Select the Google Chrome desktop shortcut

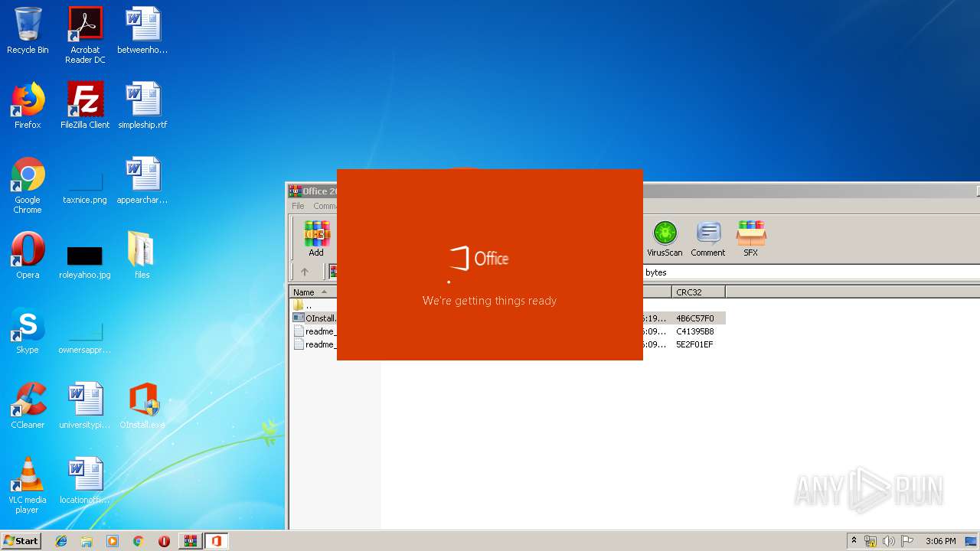point(28,185)
